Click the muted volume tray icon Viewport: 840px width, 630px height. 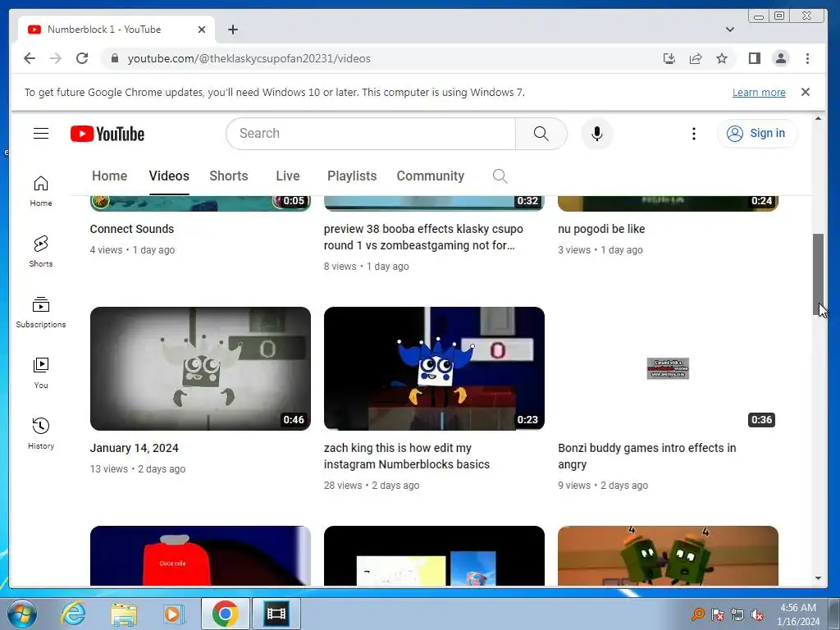[757, 614]
